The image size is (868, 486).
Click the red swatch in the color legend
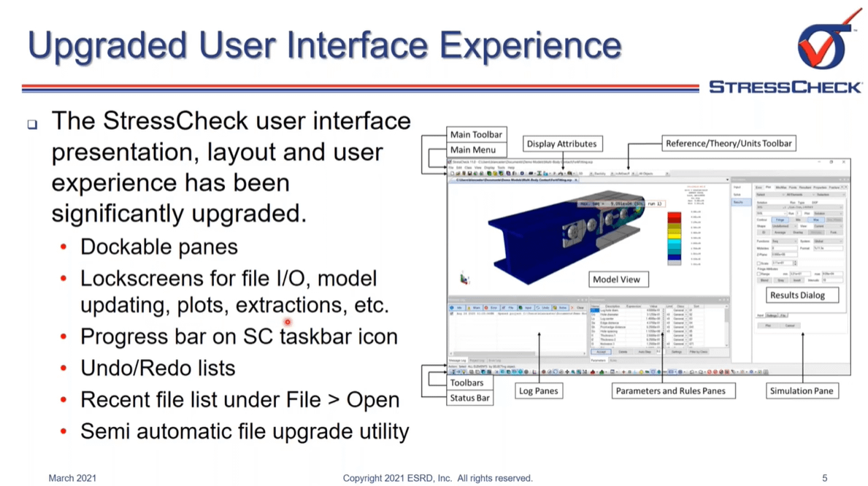(674, 217)
